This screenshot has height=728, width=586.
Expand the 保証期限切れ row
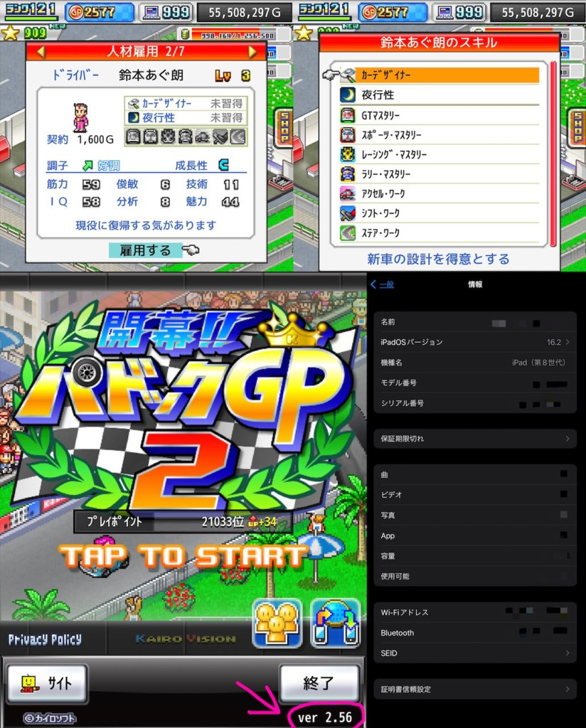click(475, 439)
